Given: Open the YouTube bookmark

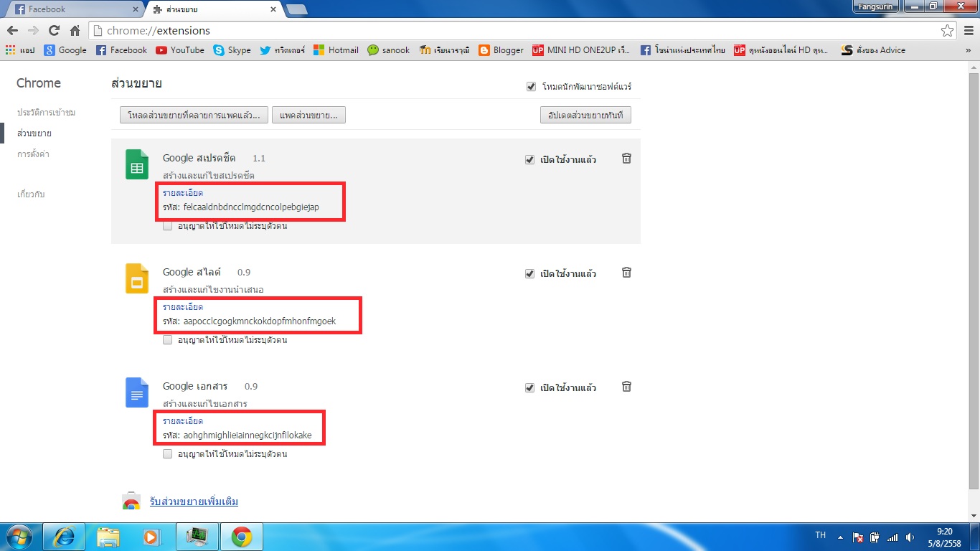Looking at the screenshot, I should 180,50.
